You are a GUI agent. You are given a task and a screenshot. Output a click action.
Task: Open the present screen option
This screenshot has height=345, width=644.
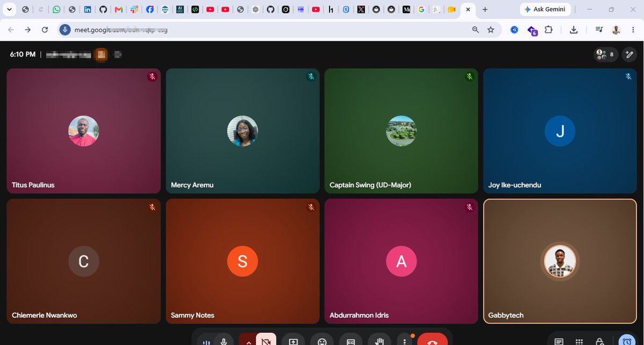click(293, 341)
